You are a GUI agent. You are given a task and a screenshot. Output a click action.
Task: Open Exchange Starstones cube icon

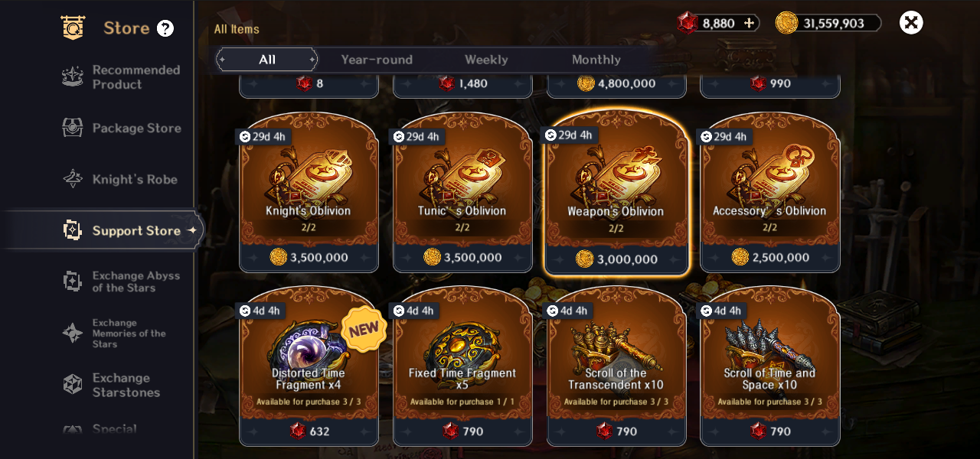(73, 384)
